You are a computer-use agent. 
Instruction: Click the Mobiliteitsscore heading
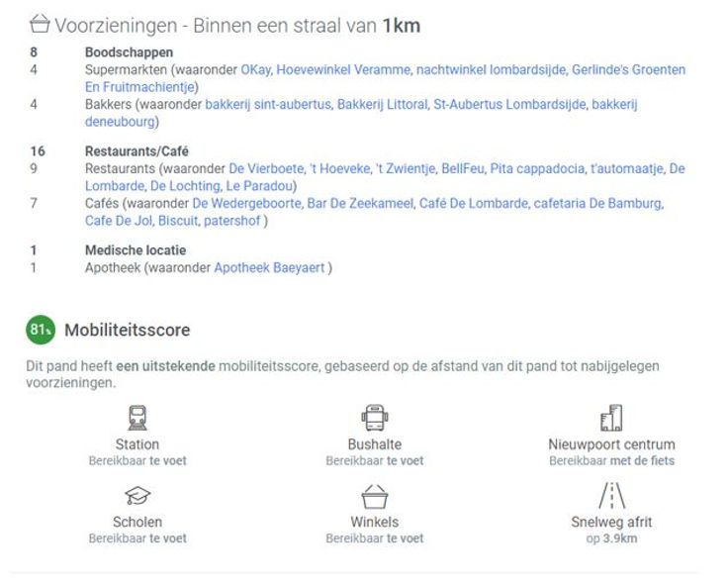click(x=127, y=330)
